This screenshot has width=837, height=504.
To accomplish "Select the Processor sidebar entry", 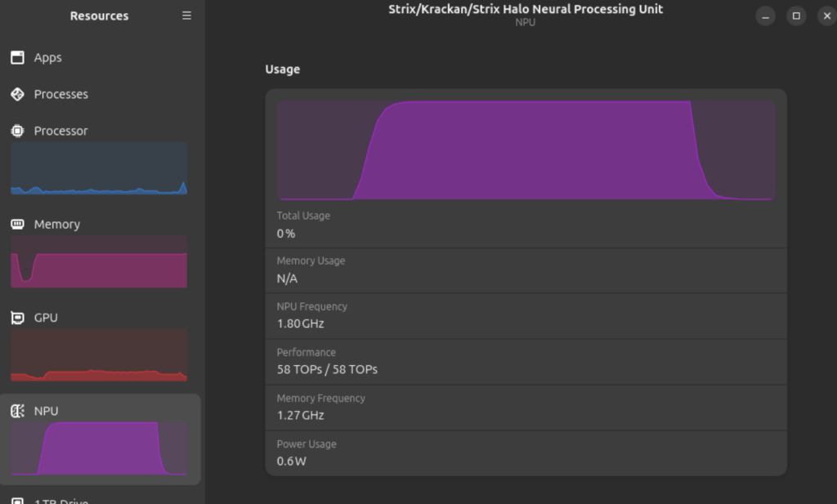I will pyautogui.click(x=101, y=160).
